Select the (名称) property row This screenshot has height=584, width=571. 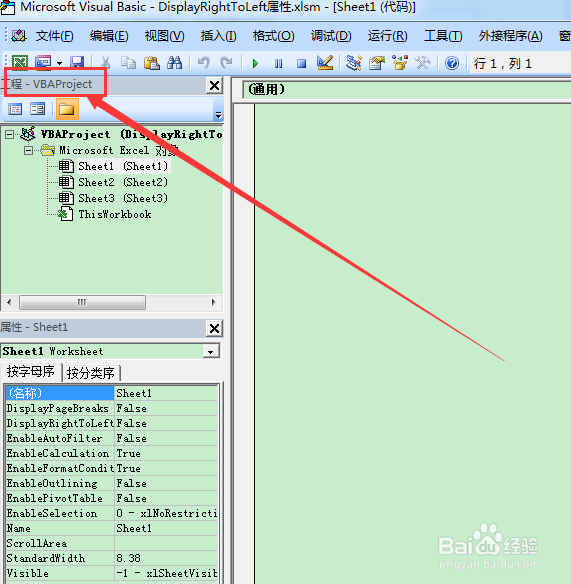point(112,393)
